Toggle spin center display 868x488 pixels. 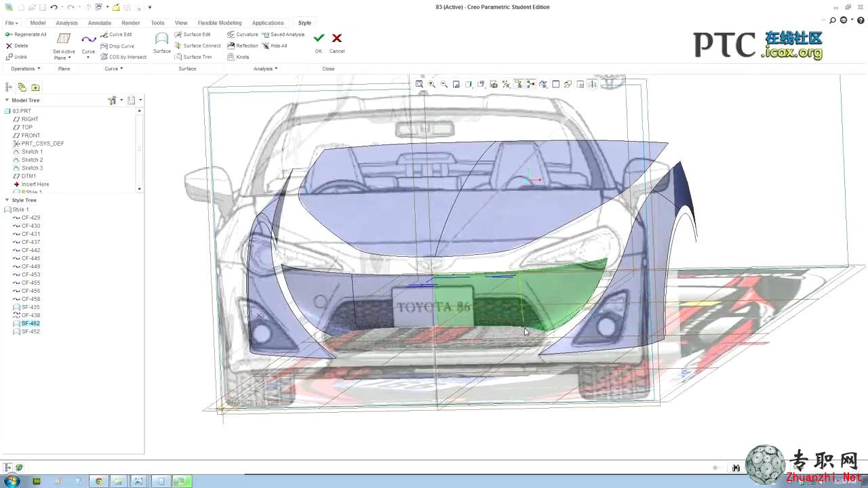531,84
